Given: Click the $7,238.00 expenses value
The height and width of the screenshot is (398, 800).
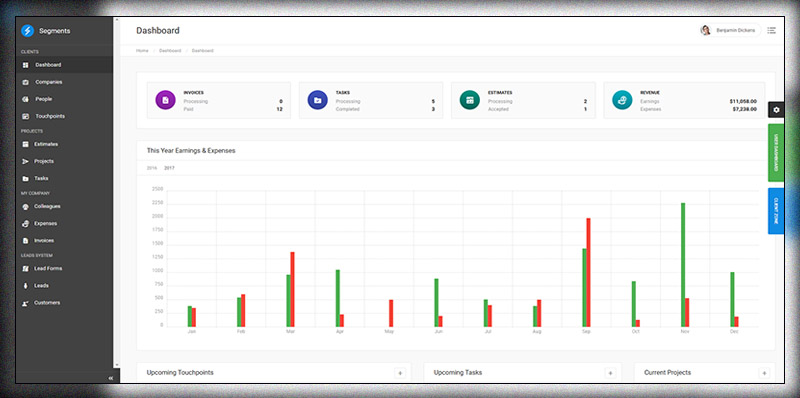Looking at the screenshot, I should (x=744, y=110).
